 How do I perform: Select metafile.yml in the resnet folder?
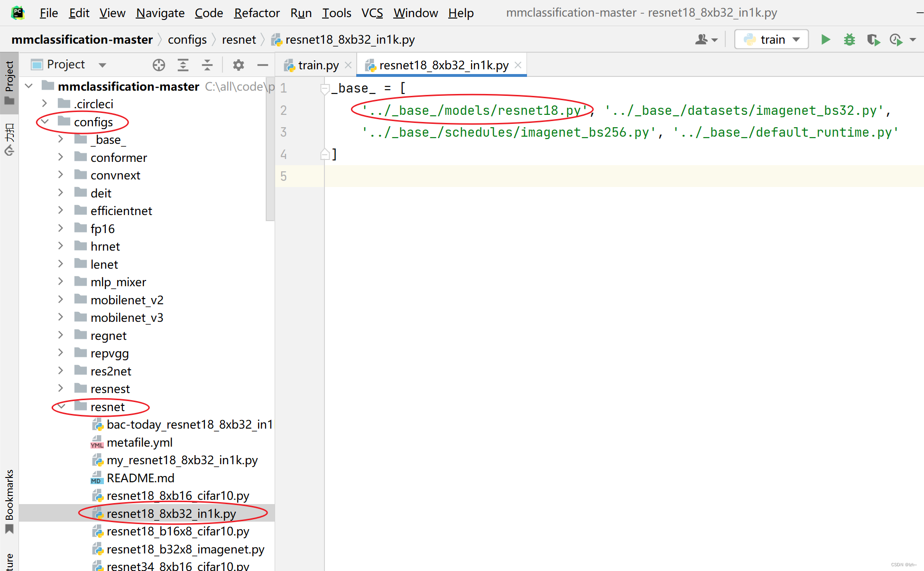(139, 442)
